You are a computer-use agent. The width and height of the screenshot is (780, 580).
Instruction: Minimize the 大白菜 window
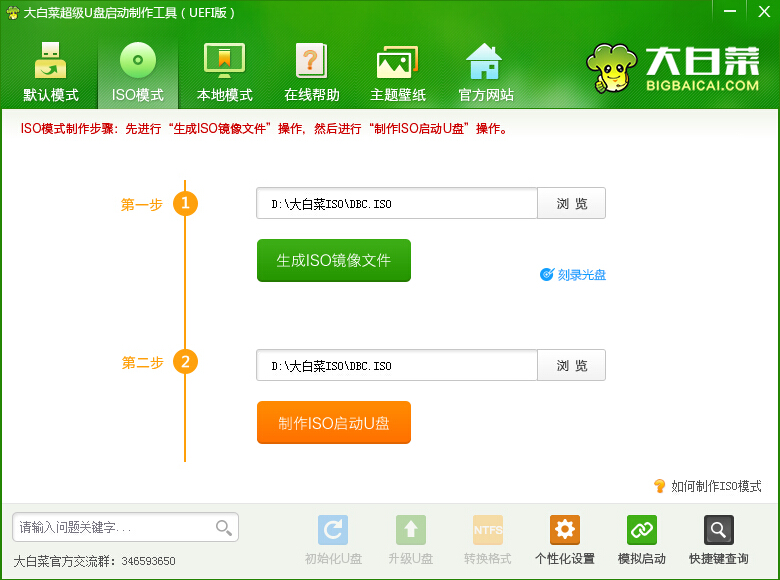730,11
